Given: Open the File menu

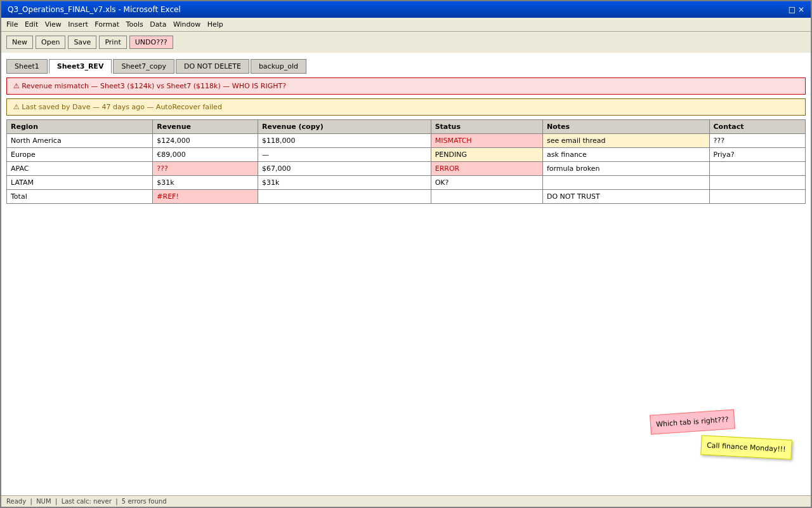Looking at the screenshot, I should click(x=12, y=25).
